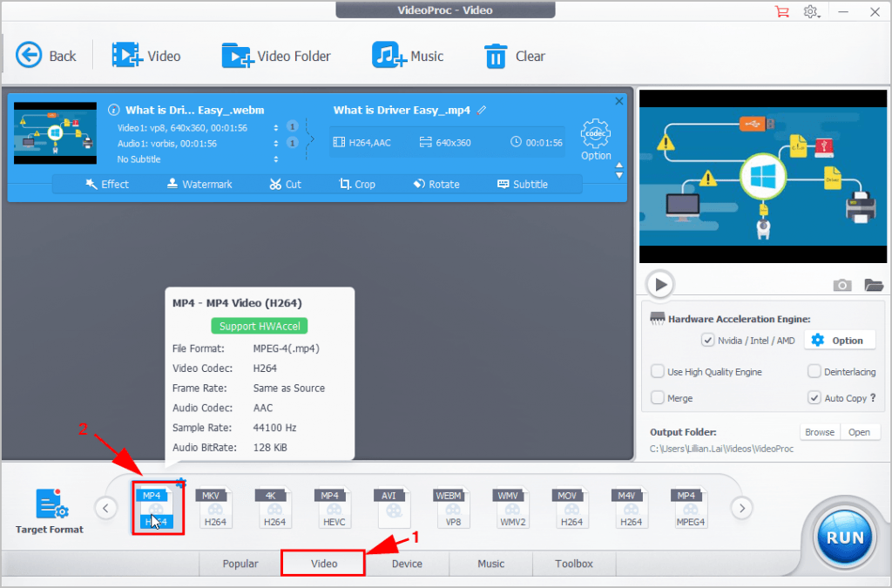Image resolution: width=892 pixels, height=588 pixels.
Task: Start conversion with RUN button
Action: pos(845,537)
